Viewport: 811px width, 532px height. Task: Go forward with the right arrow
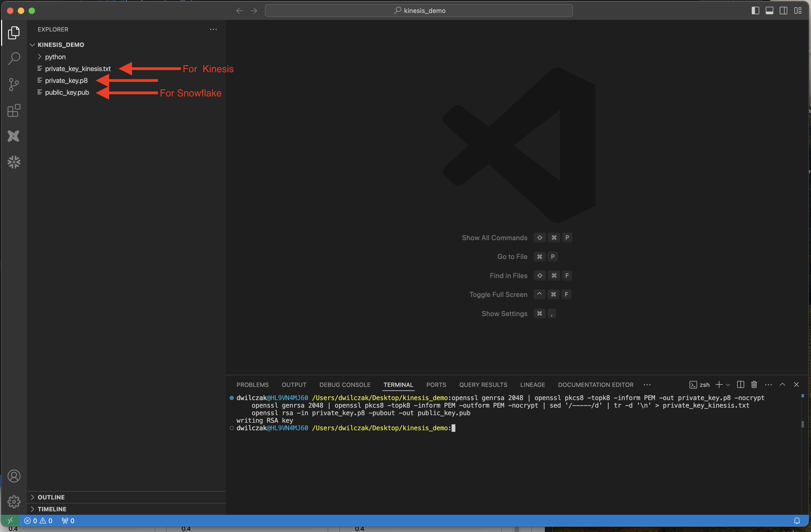click(254, 10)
